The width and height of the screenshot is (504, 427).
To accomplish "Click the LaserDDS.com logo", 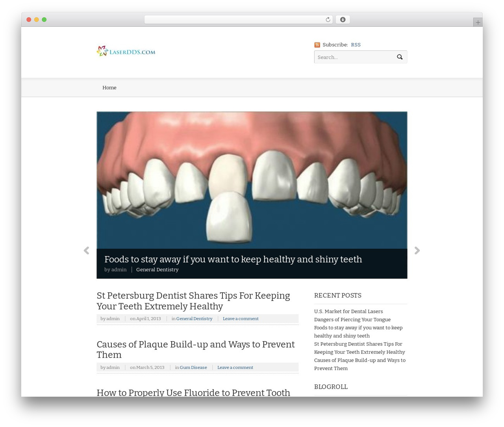I will pos(126,51).
